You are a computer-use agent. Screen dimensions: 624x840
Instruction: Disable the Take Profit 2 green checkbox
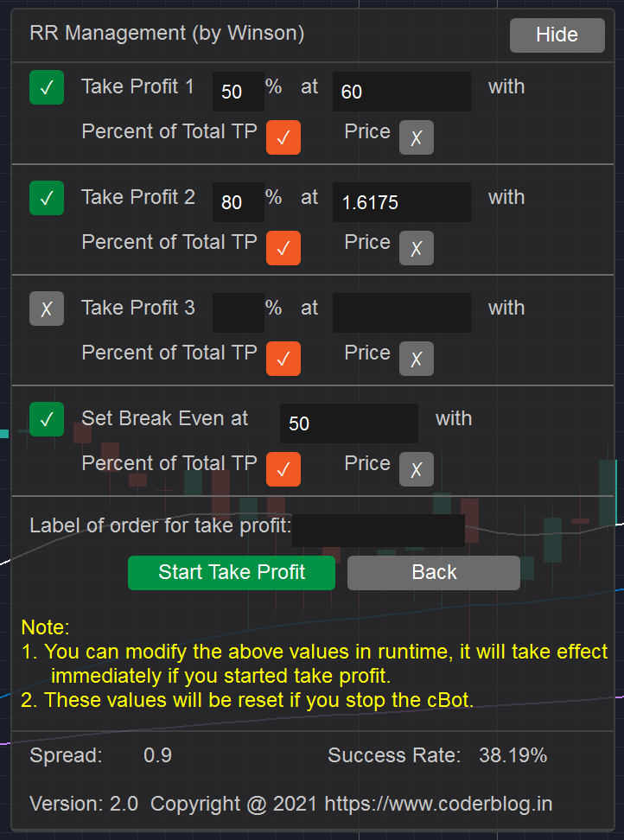click(x=47, y=198)
